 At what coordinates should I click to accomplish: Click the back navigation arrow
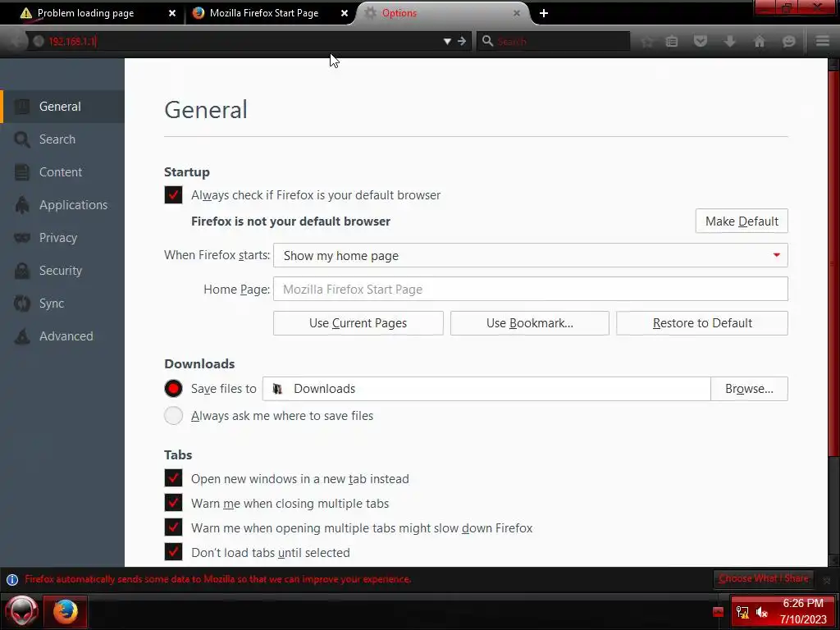pos(17,41)
